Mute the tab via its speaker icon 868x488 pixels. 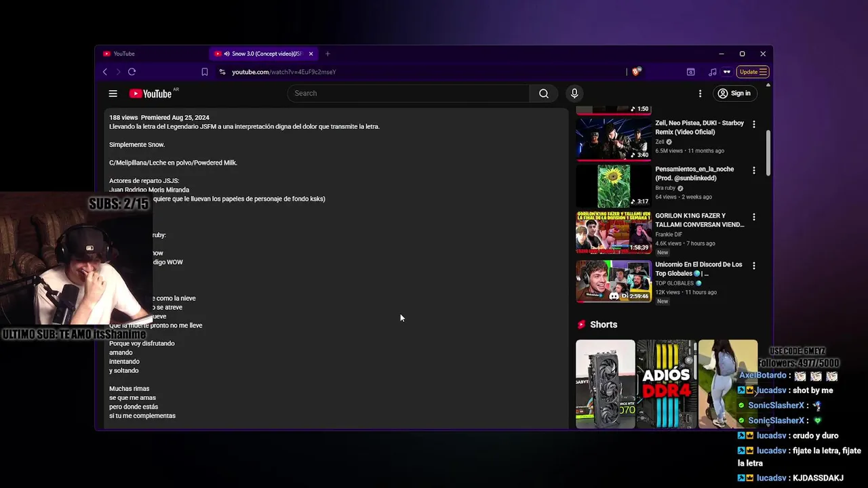click(x=227, y=54)
